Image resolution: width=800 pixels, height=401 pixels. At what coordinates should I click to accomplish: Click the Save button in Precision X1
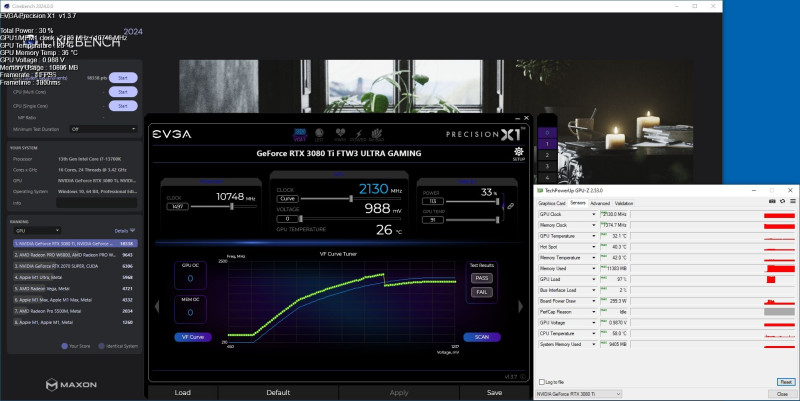tap(494, 392)
